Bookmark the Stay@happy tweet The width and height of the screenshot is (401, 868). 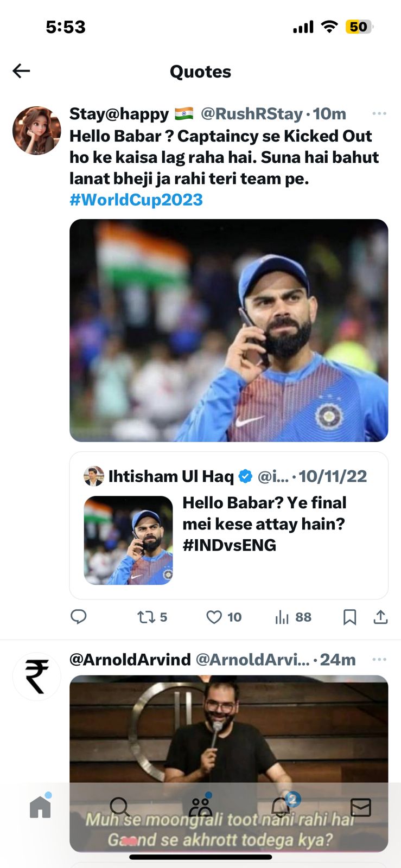350,617
